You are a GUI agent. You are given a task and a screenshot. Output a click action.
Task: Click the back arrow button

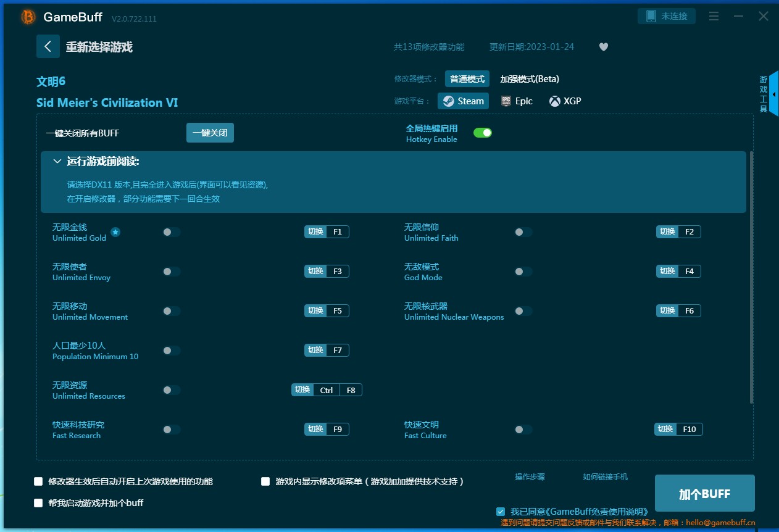pyautogui.click(x=48, y=46)
